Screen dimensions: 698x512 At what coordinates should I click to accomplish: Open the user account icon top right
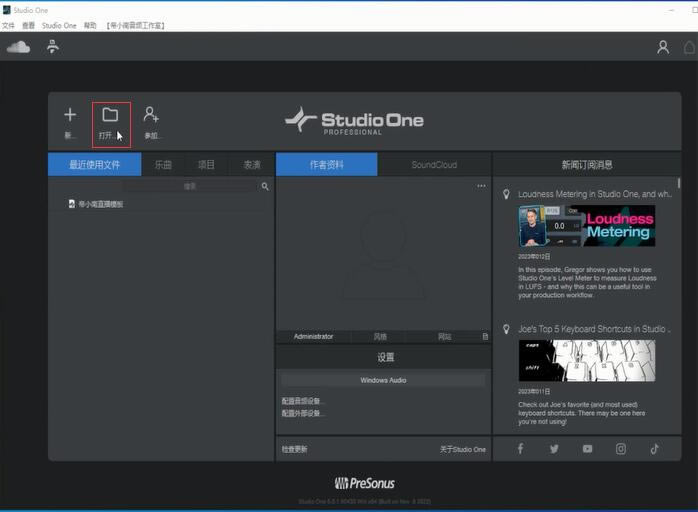pos(663,47)
